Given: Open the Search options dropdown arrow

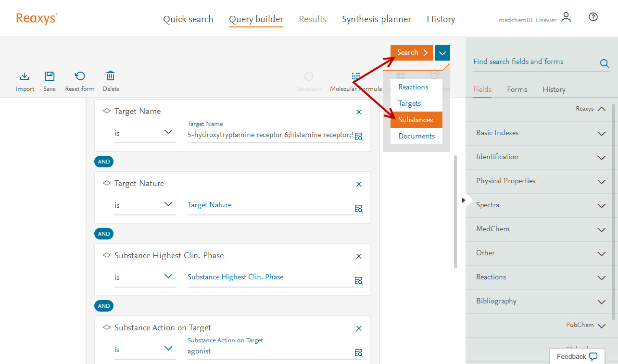Looking at the screenshot, I should pos(442,53).
